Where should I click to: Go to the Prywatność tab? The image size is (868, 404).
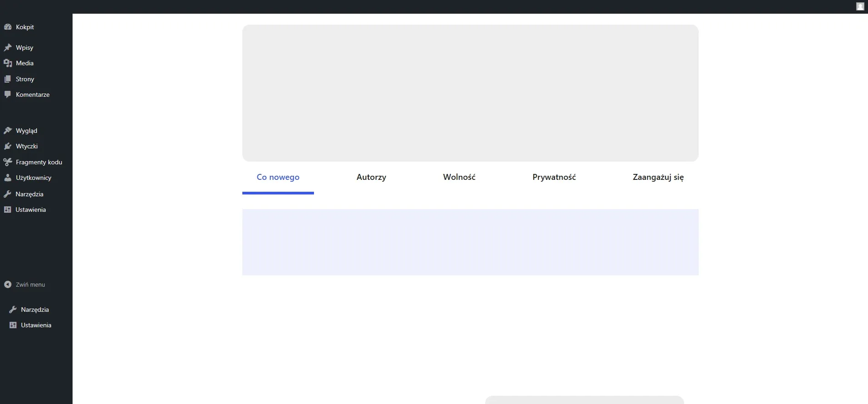tap(554, 177)
